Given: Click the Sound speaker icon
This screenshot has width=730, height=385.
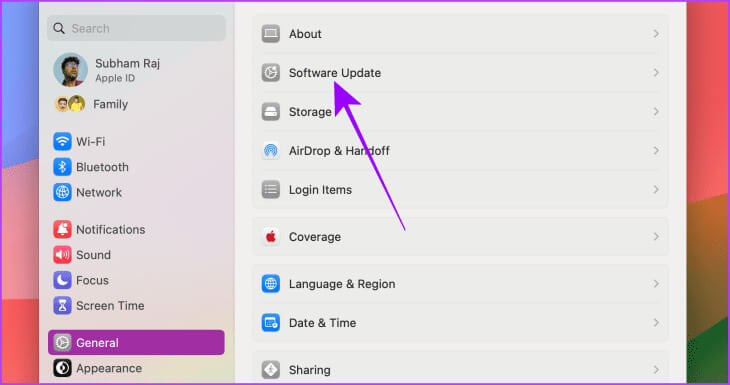Looking at the screenshot, I should 62,255.
